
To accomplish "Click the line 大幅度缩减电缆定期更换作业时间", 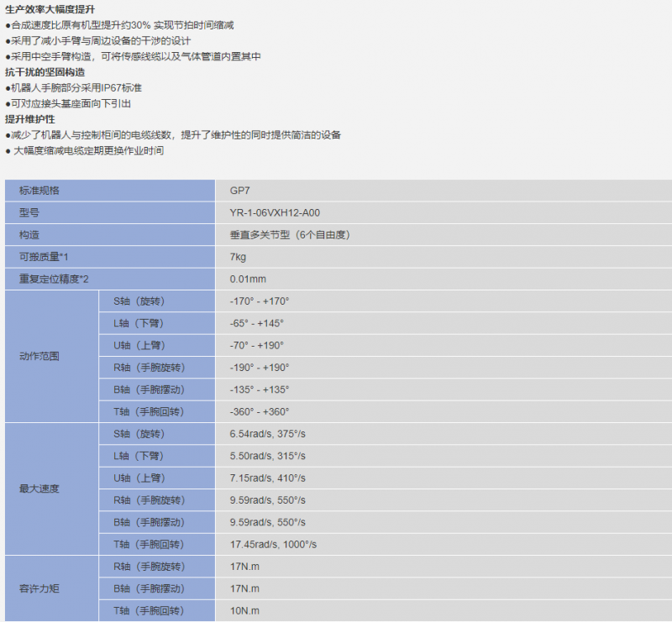I will [x=85, y=151].
